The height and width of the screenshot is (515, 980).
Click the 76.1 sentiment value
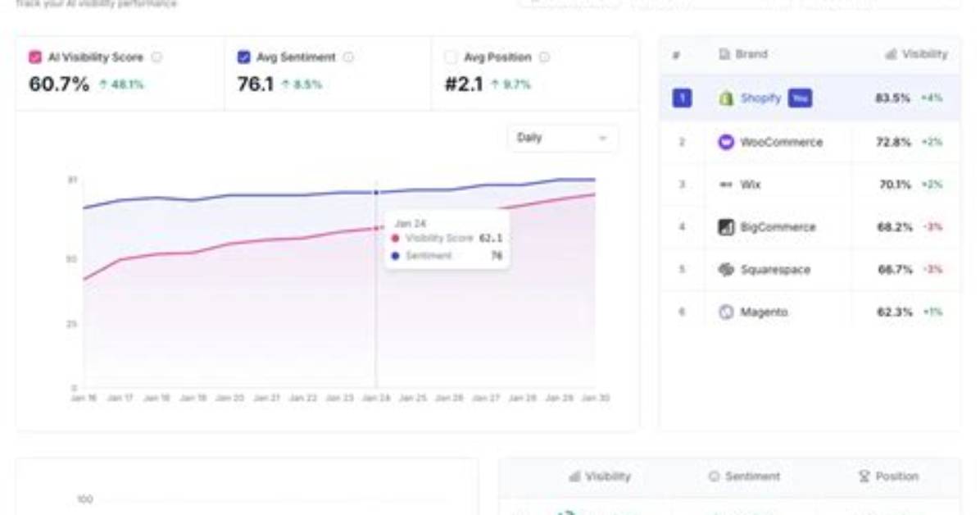pos(256,84)
